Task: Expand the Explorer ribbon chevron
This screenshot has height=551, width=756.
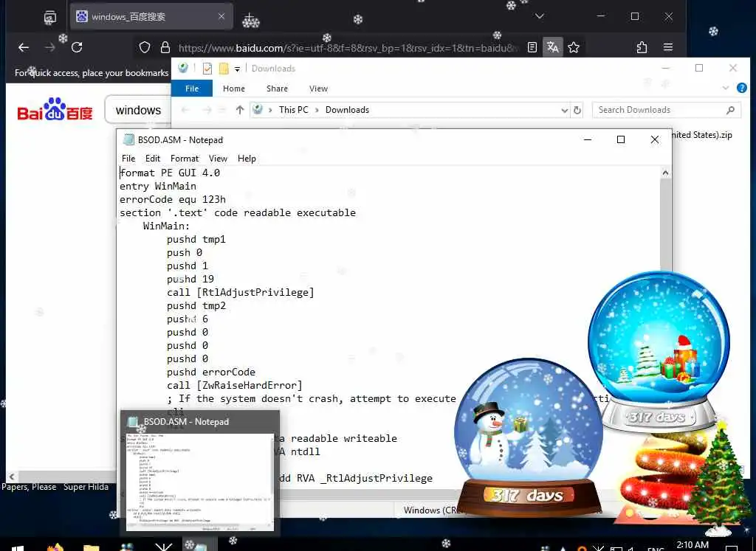Action: pos(725,88)
